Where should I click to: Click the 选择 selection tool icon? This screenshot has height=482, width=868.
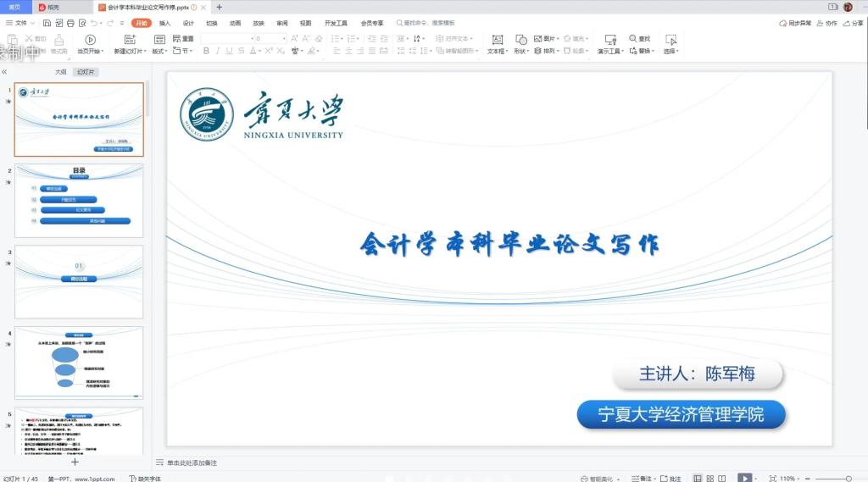pyautogui.click(x=670, y=40)
